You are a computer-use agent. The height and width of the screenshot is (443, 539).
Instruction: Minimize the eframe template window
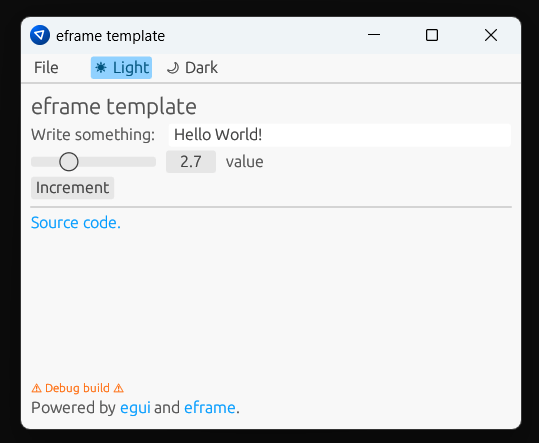[x=374, y=35]
